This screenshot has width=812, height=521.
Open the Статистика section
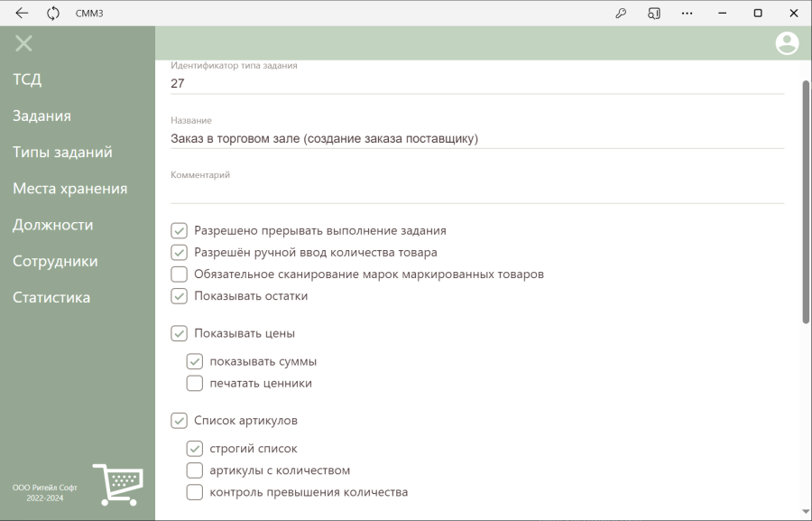pyautogui.click(x=51, y=297)
